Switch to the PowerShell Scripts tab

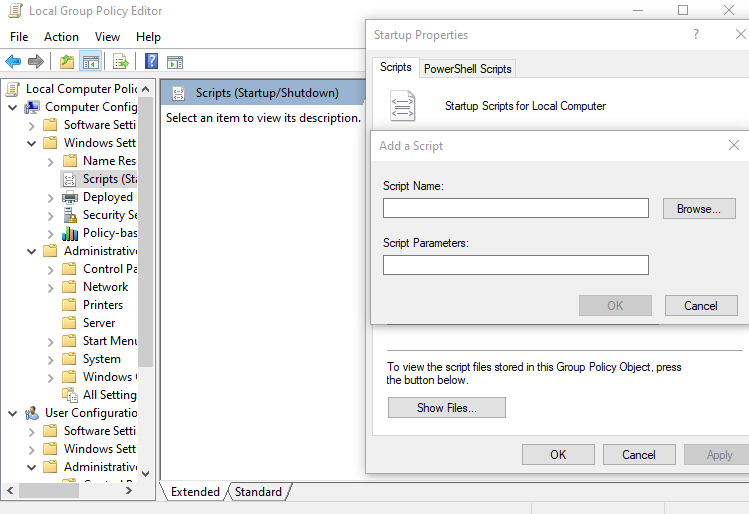coord(467,69)
